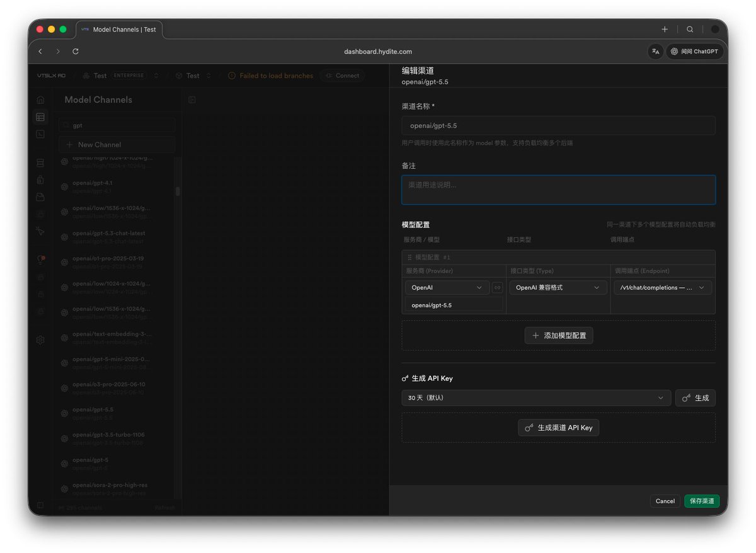Expand the Test project switcher chevron
The image size is (756, 553).
click(x=209, y=76)
